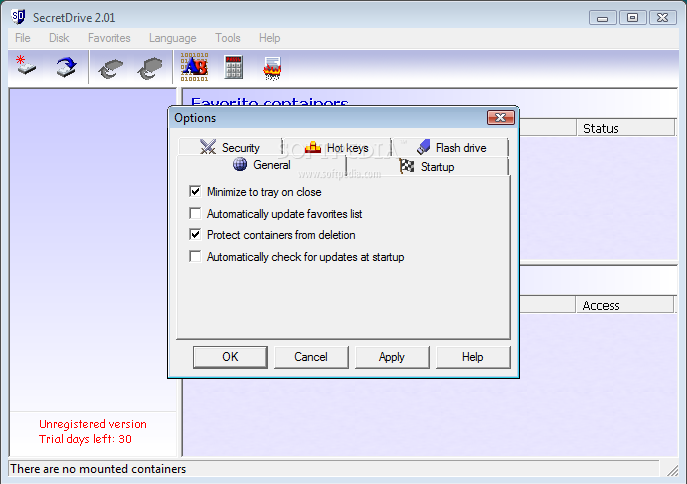Enable Automatically check for updates at startup
Viewport: 687px width, 484px height.
coord(195,256)
